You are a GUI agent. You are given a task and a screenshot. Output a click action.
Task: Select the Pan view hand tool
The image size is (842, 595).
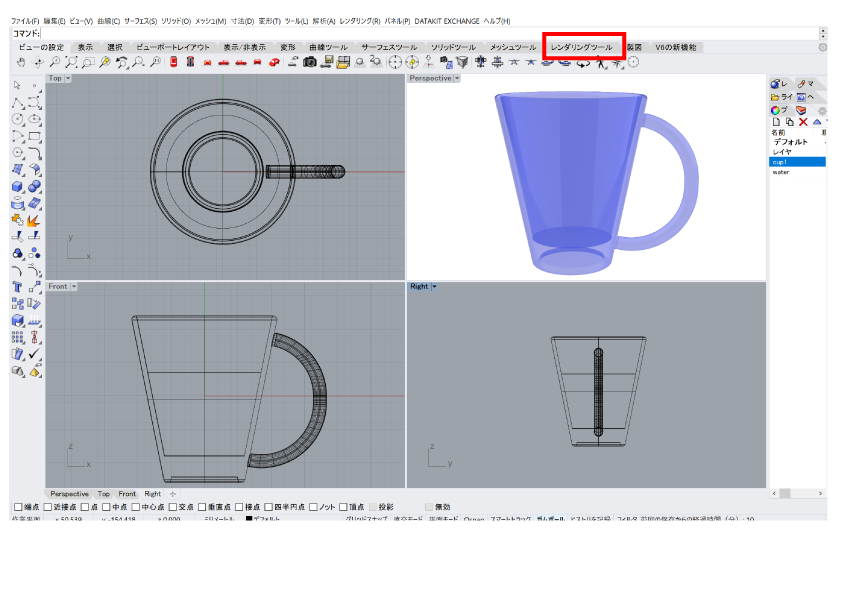(21, 62)
